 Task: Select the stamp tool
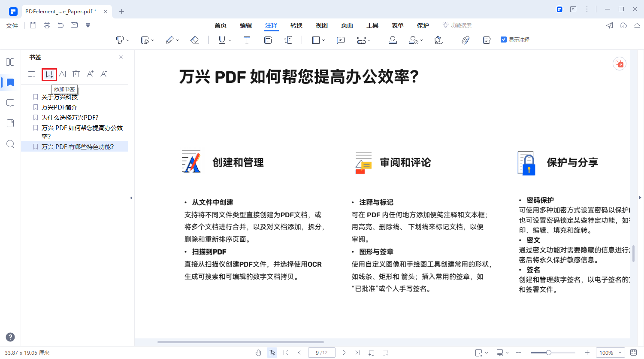coord(393,40)
